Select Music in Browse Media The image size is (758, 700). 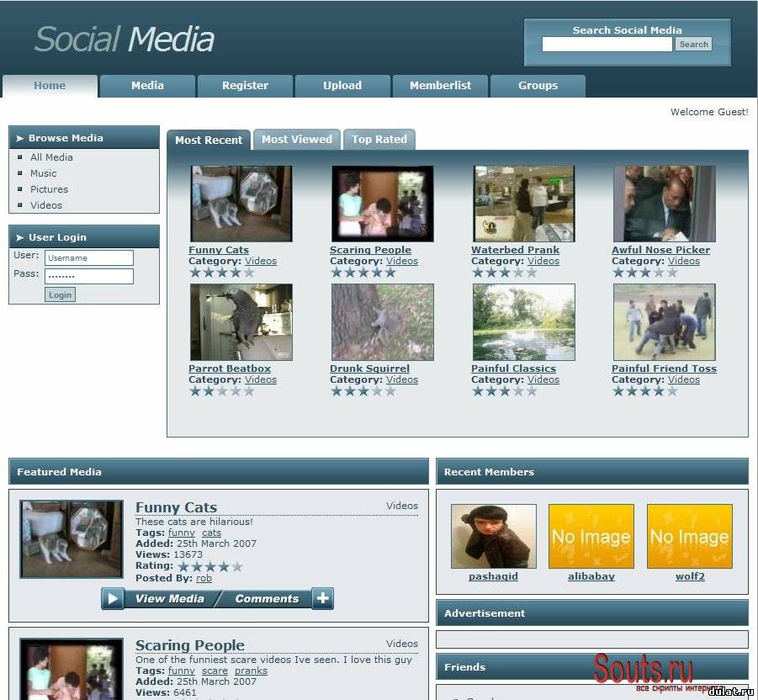coord(44,173)
